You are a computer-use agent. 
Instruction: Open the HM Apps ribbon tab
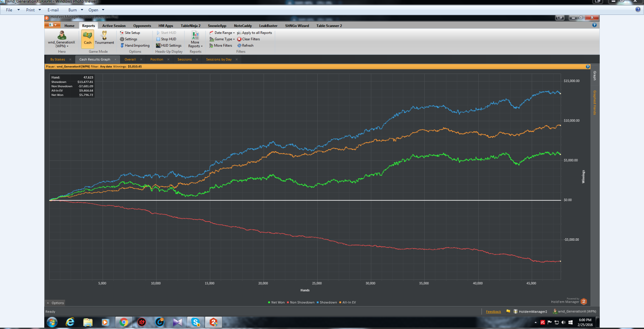tap(166, 26)
